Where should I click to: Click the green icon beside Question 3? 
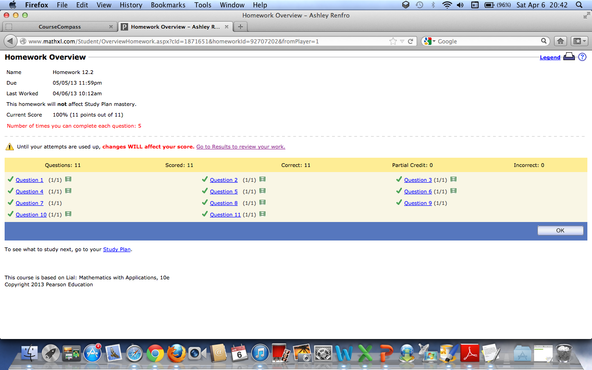(453, 179)
